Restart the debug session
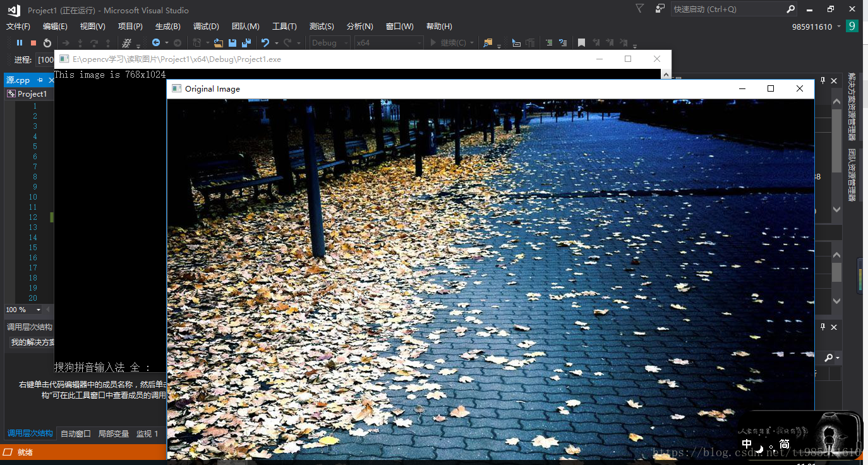Viewport: 868px width, 465px height. tap(47, 43)
